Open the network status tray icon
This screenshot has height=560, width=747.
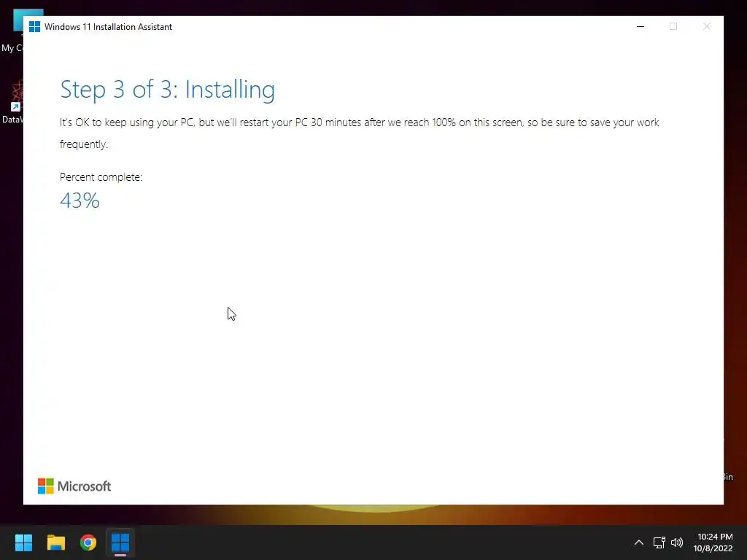point(659,542)
